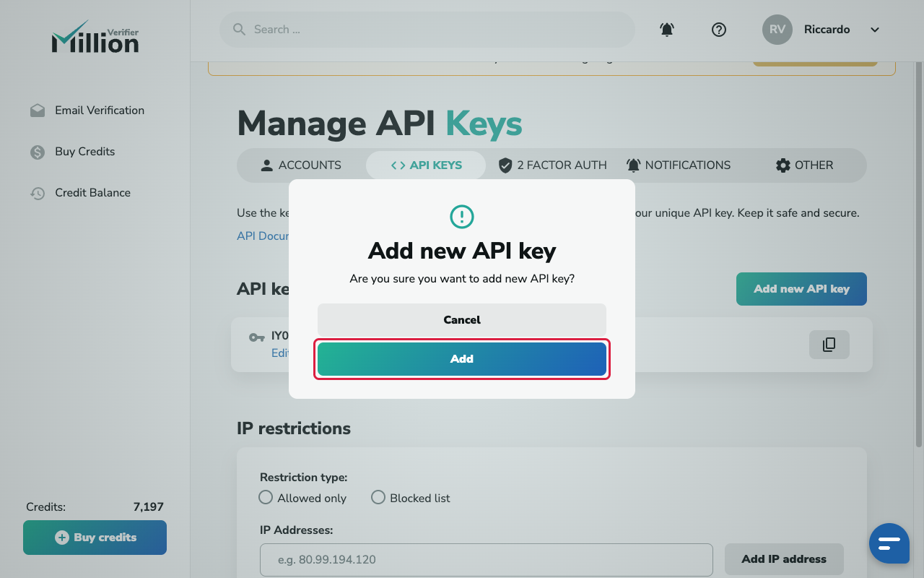Image resolution: width=924 pixels, height=578 pixels.
Task: Select the API KEYS tab
Action: [x=427, y=165]
